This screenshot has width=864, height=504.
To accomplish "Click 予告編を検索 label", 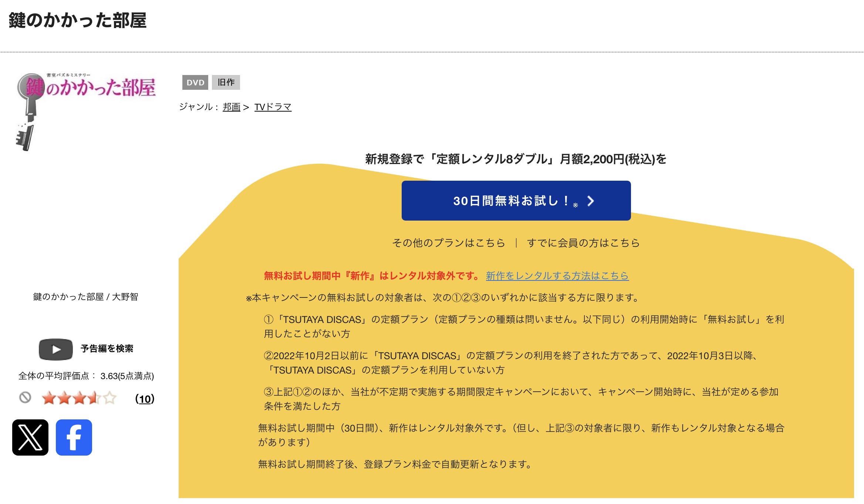I will pos(107,348).
